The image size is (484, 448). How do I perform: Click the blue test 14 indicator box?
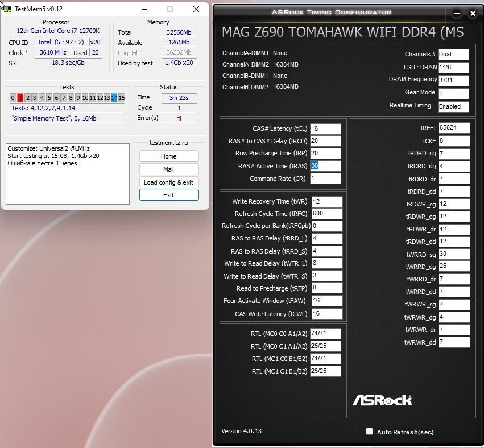[x=114, y=98]
